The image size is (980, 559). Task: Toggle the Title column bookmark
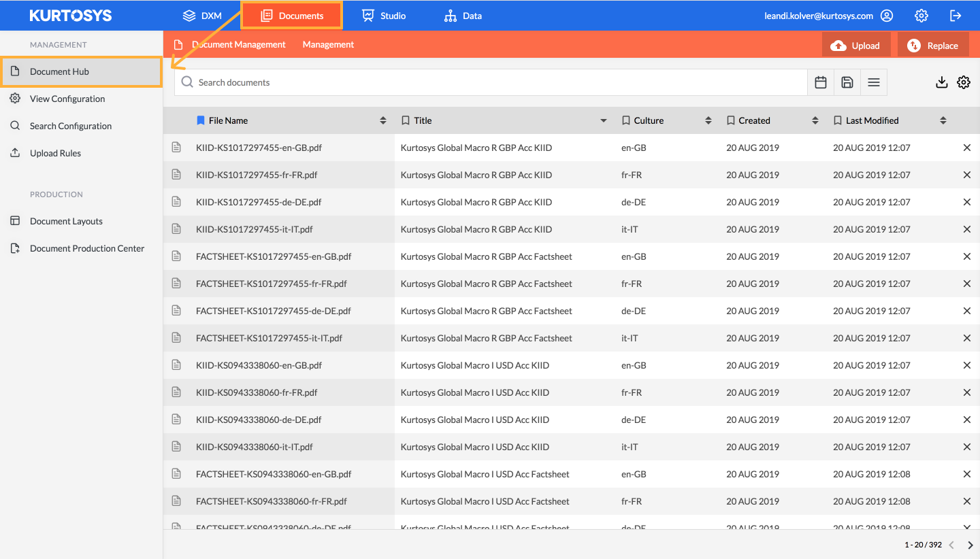(406, 120)
